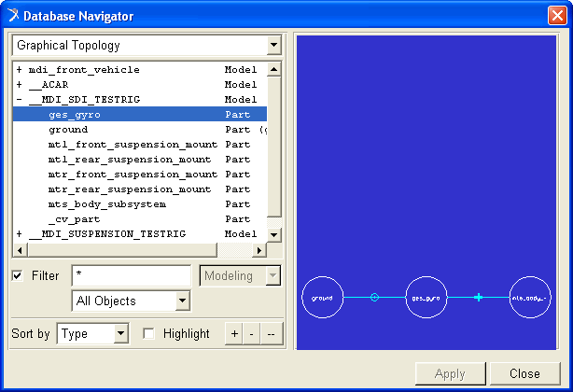Click the double minus collapse-all button
This screenshot has width=573, height=392.
pyautogui.click(x=271, y=333)
